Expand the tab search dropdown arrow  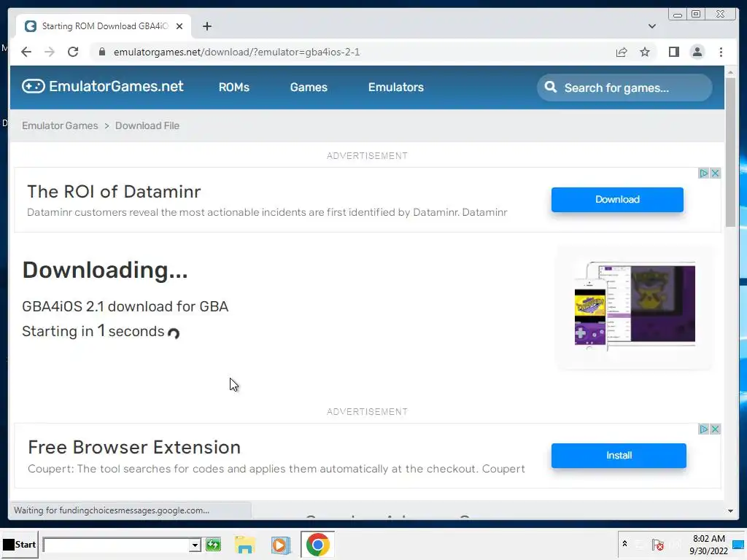click(x=651, y=26)
